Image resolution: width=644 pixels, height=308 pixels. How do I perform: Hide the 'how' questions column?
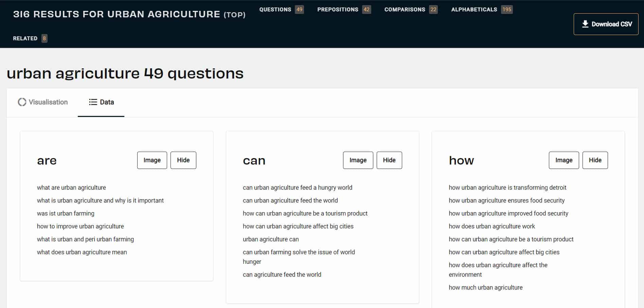coord(595,160)
